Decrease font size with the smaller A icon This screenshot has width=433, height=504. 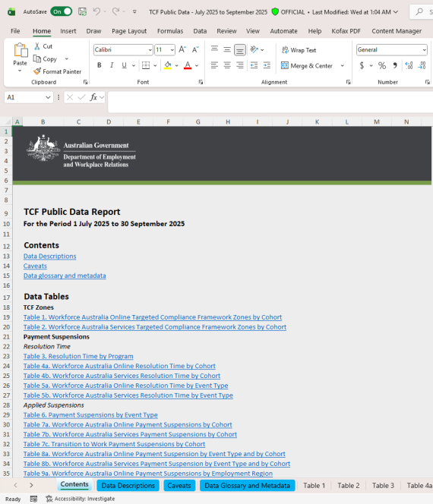[195, 49]
